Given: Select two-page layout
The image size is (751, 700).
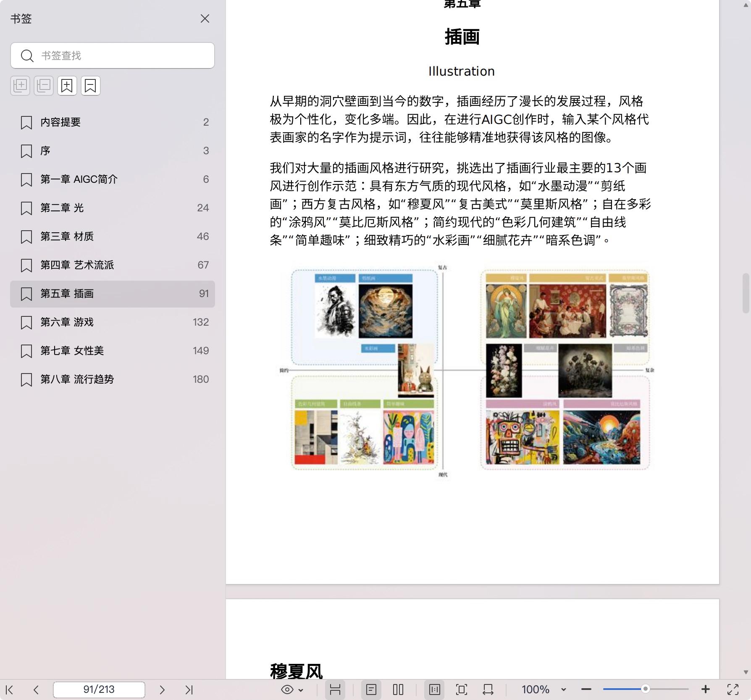Looking at the screenshot, I should 398,689.
